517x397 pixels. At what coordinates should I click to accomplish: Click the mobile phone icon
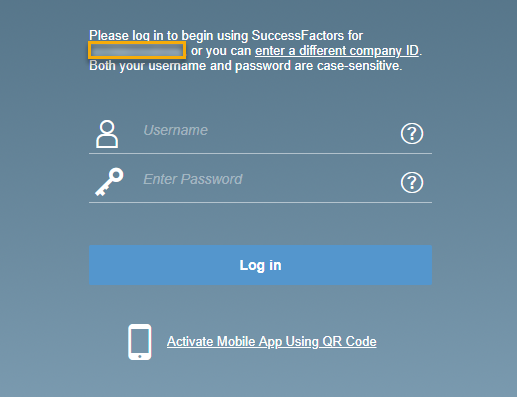coord(140,342)
